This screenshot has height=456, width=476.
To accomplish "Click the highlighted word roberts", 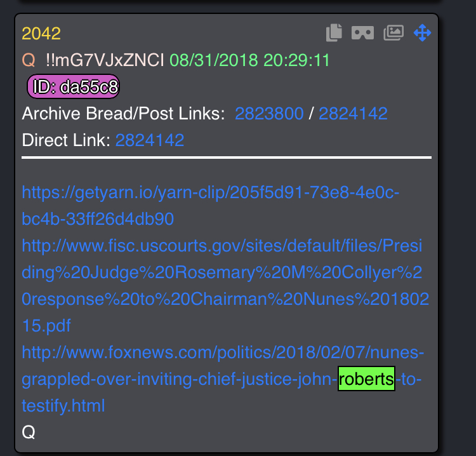I will [366, 379].
